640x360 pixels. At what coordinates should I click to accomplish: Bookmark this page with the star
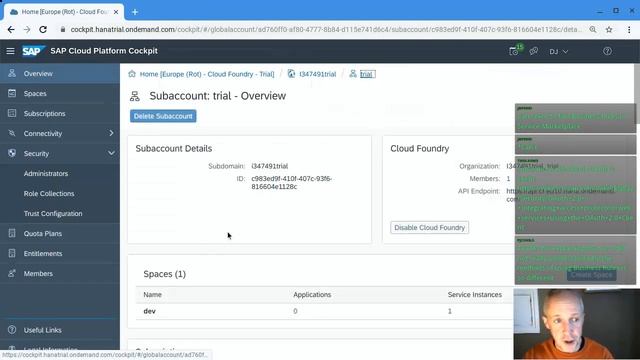click(x=609, y=29)
